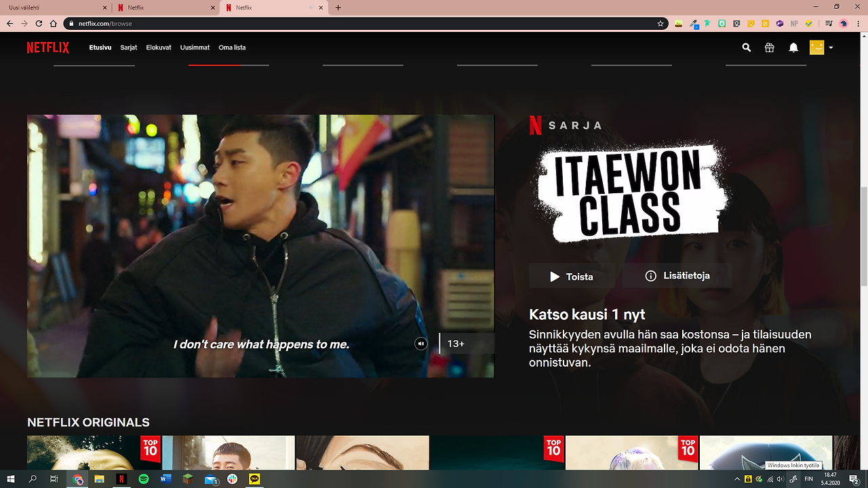Open the Windows Start menu
Image resolution: width=868 pixels, height=488 pixels.
11,479
